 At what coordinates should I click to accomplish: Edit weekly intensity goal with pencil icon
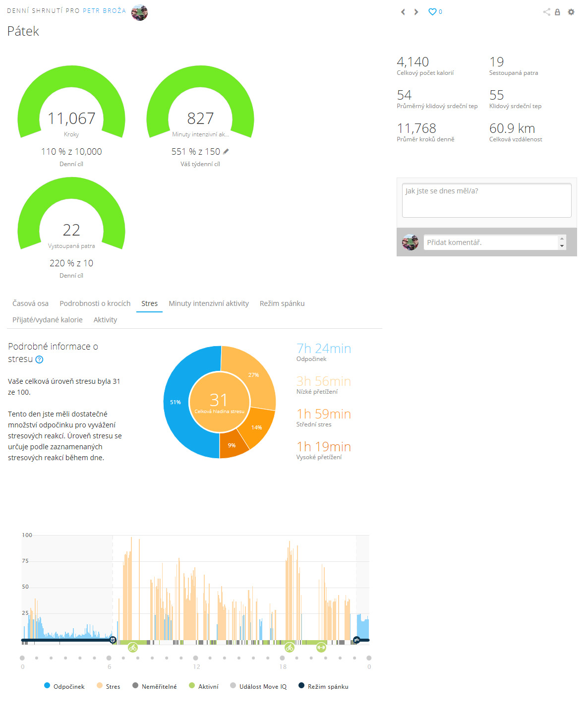click(x=226, y=152)
